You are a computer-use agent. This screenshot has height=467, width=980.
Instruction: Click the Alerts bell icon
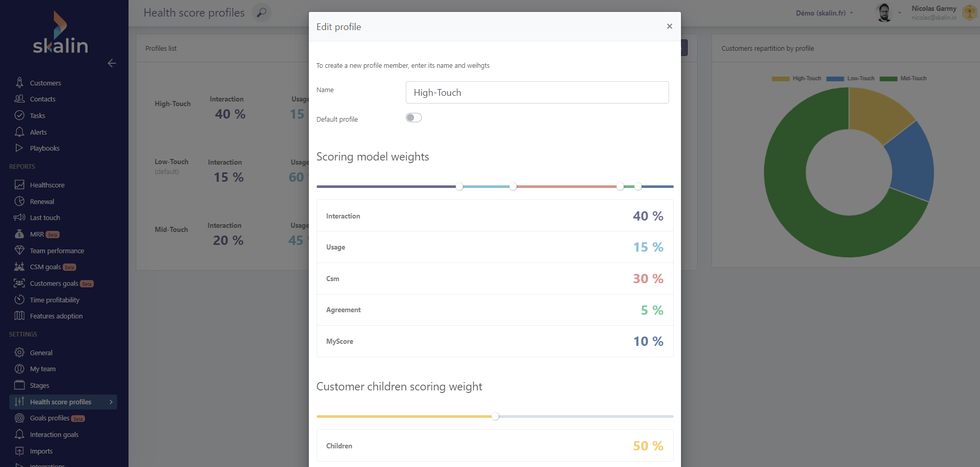[19, 132]
